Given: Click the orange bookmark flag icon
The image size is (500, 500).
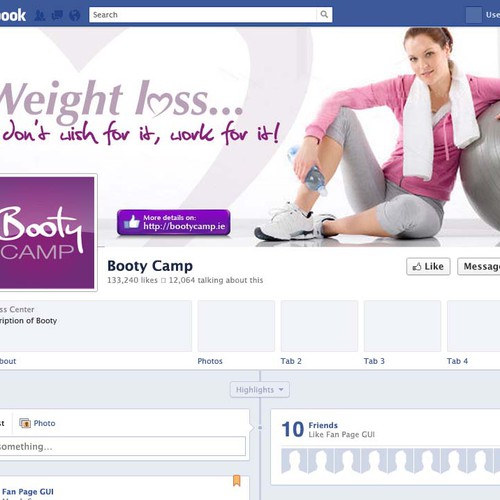Looking at the screenshot, I should point(237,480).
